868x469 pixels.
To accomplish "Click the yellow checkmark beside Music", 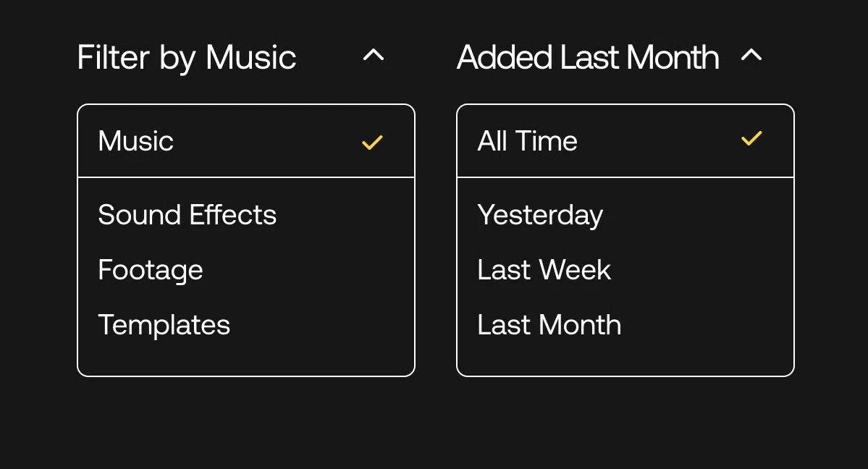I will [372, 143].
